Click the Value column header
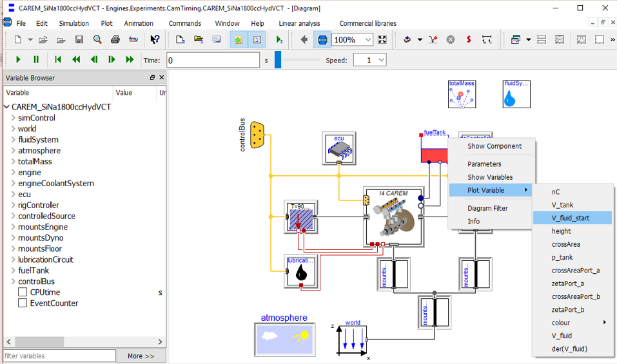The width and height of the screenshot is (617, 364). tap(134, 92)
